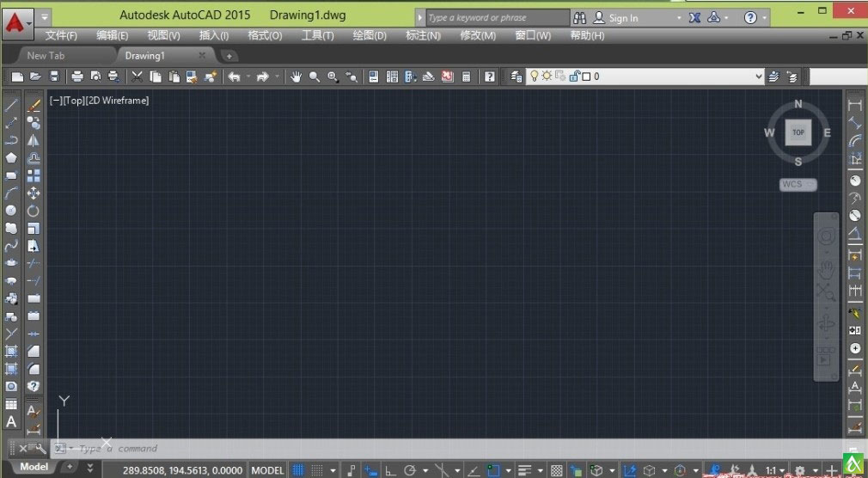Expand the WCS coordinate system dropdown

(x=798, y=184)
